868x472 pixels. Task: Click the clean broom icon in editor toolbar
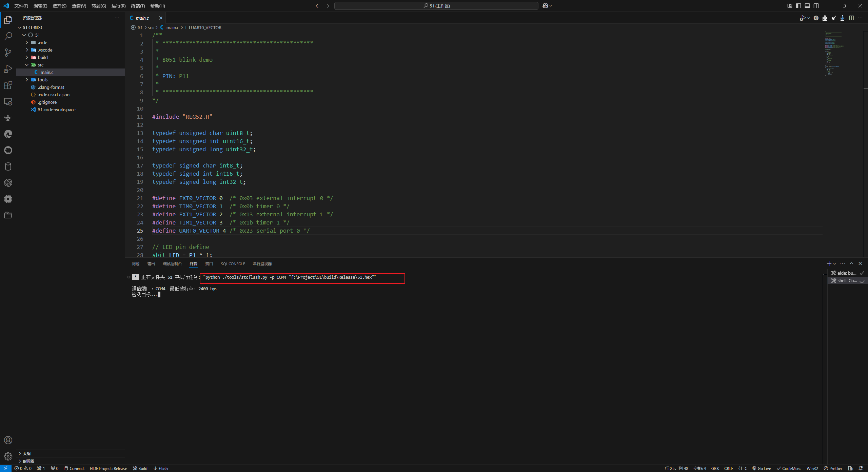tap(834, 18)
